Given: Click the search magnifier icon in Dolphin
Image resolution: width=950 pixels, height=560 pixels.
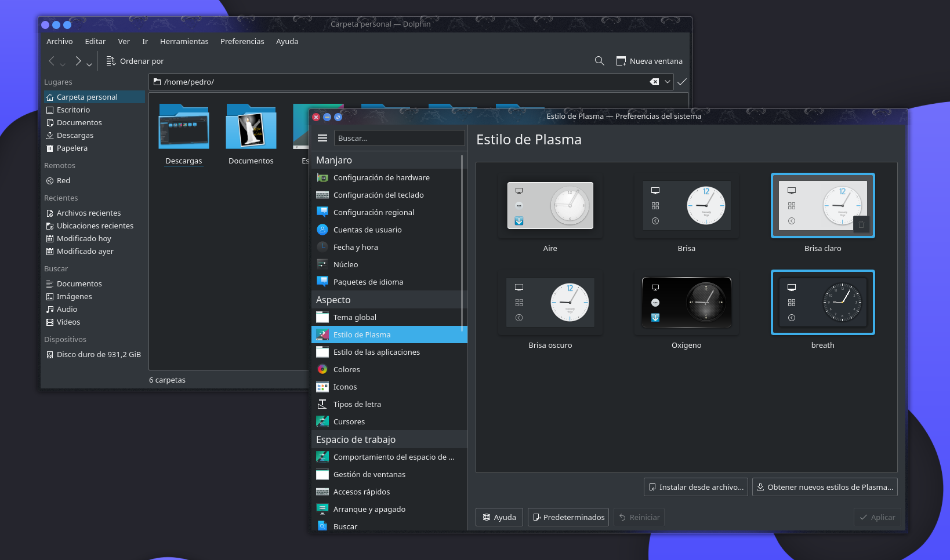Looking at the screenshot, I should tap(600, 61).
